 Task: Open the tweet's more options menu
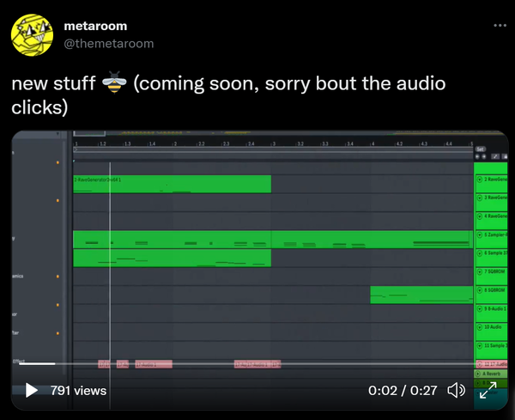click(500, 25)
